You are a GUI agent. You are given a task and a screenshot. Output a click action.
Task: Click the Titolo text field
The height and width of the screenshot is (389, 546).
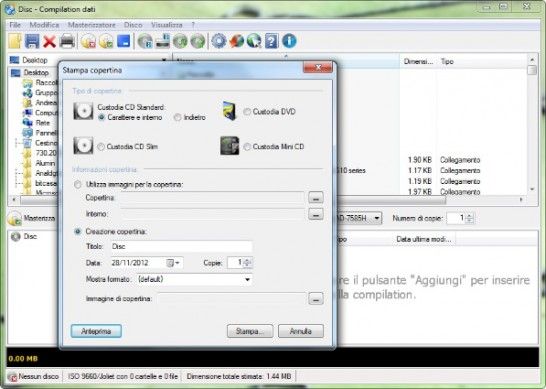181,246
